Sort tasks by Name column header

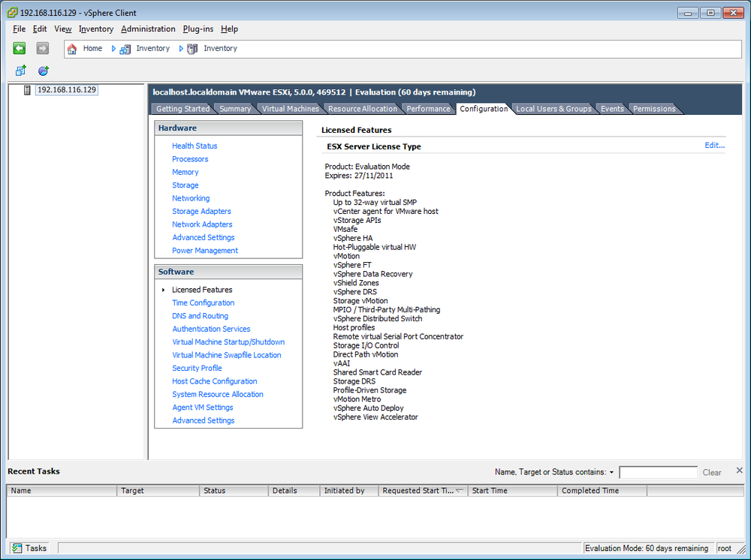pyautogui.click(x=62, y=491)
